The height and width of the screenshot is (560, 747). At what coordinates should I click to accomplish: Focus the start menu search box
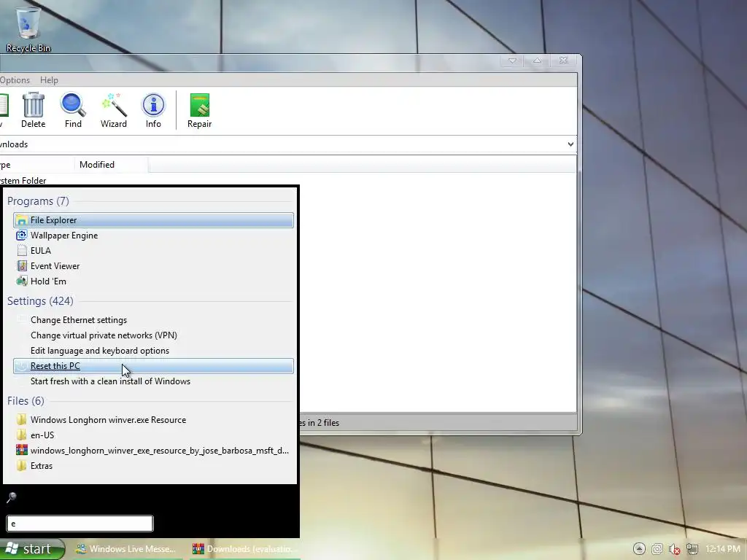tap(80, 524)
